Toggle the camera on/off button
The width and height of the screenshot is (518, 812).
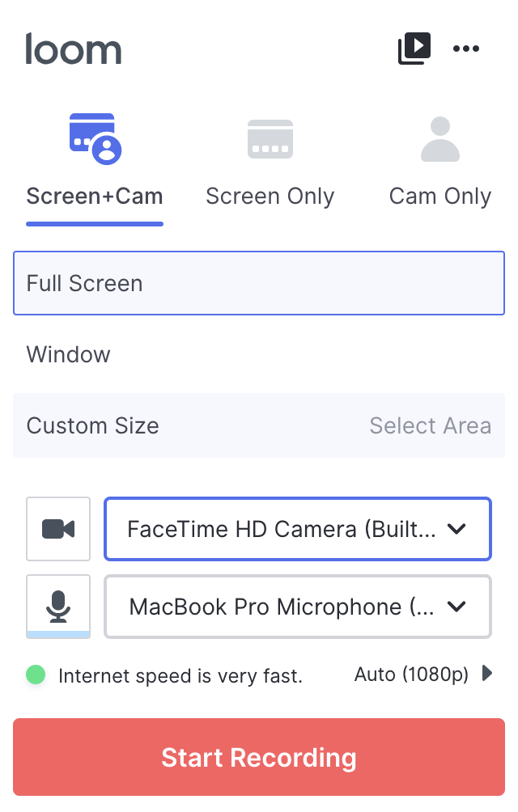[x=58, y=529]
